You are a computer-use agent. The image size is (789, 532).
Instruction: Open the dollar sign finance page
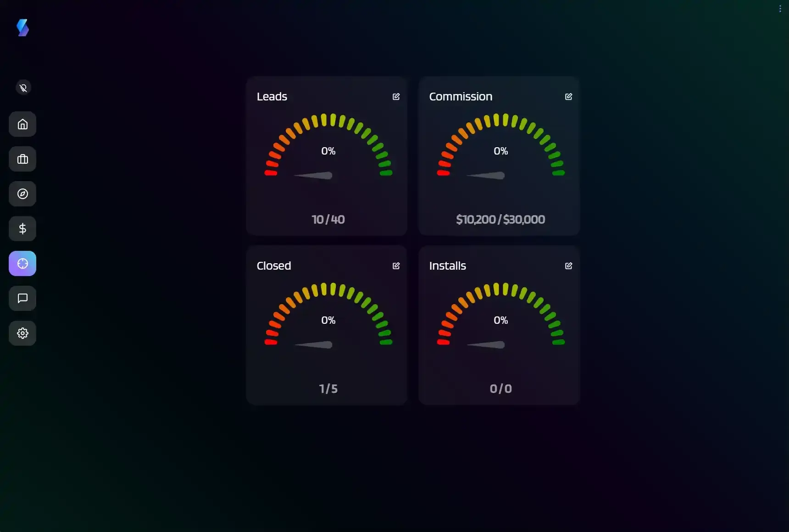[22, 229]
